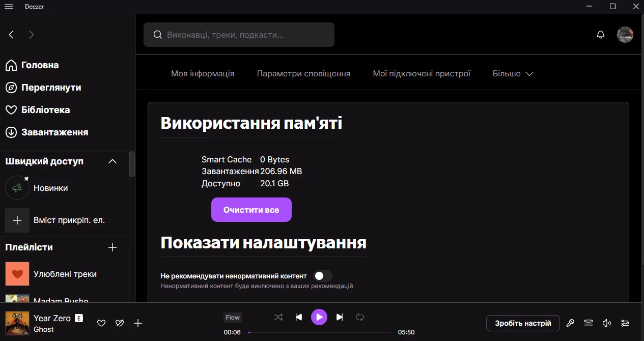This screenshot has width=644, height=341.
Task: Show the playback queue list icon
Action: click(x=589, y=323)
